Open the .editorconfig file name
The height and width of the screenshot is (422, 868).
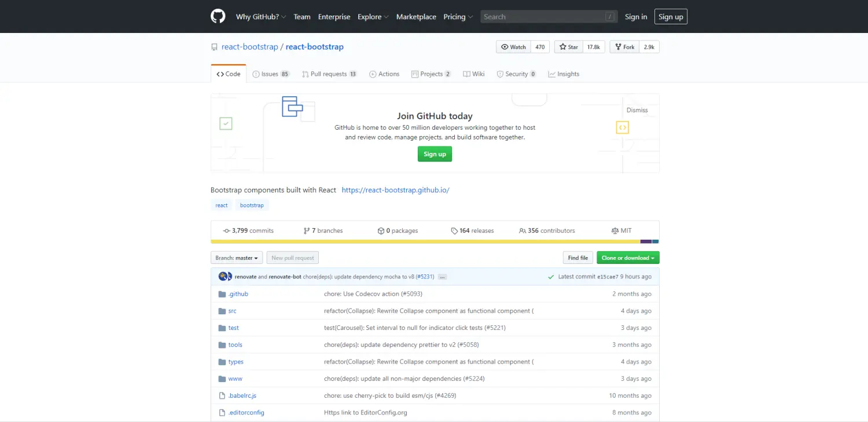pyautogui.click(x=247, y=413)
